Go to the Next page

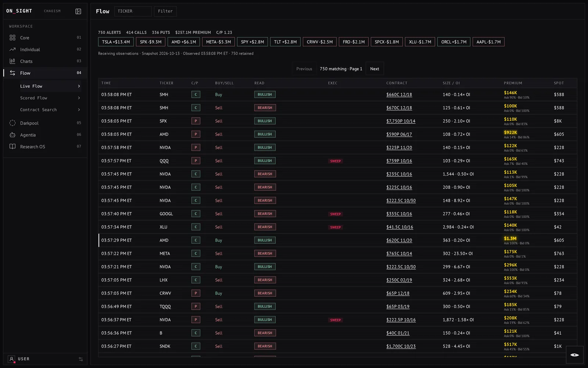(x=374, y=69)
